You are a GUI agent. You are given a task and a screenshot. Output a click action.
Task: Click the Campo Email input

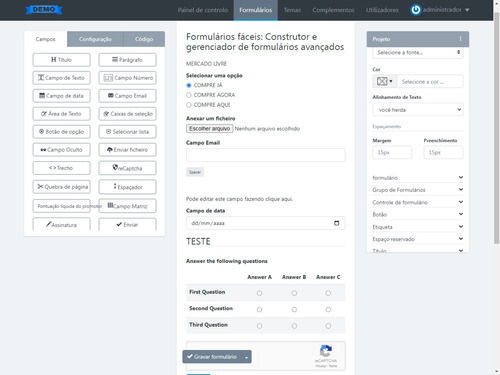[x=266, y=155]
